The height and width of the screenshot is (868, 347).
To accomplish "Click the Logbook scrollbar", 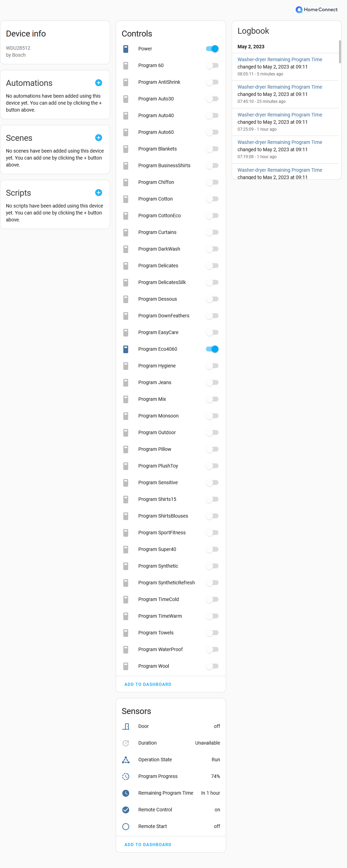I will click(x=340, y=52).
